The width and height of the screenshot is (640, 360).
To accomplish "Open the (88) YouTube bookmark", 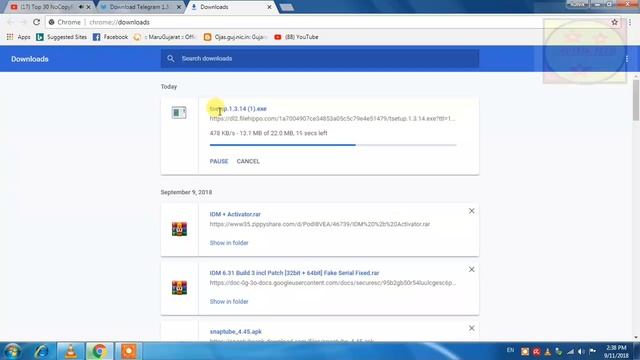I will 296,37.
